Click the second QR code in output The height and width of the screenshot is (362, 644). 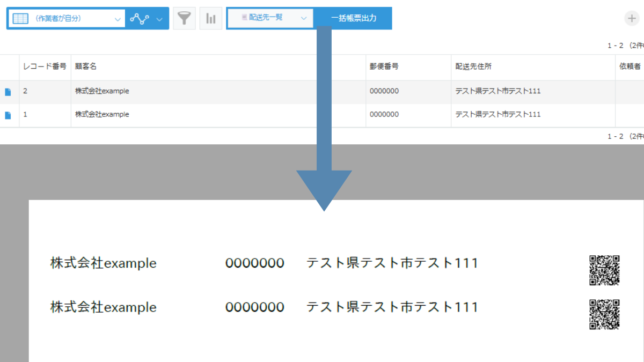click(604, 314)
